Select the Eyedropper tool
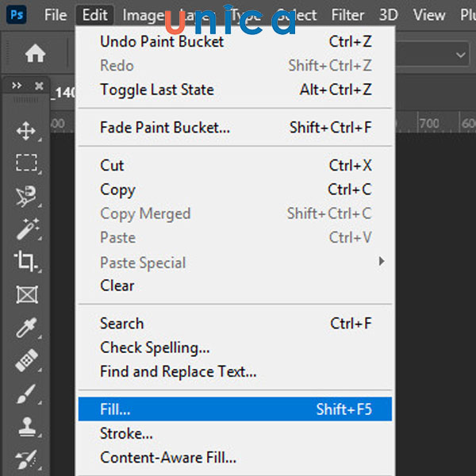The image size is (476, 476). pyautogui.click(x=26, y=328)
